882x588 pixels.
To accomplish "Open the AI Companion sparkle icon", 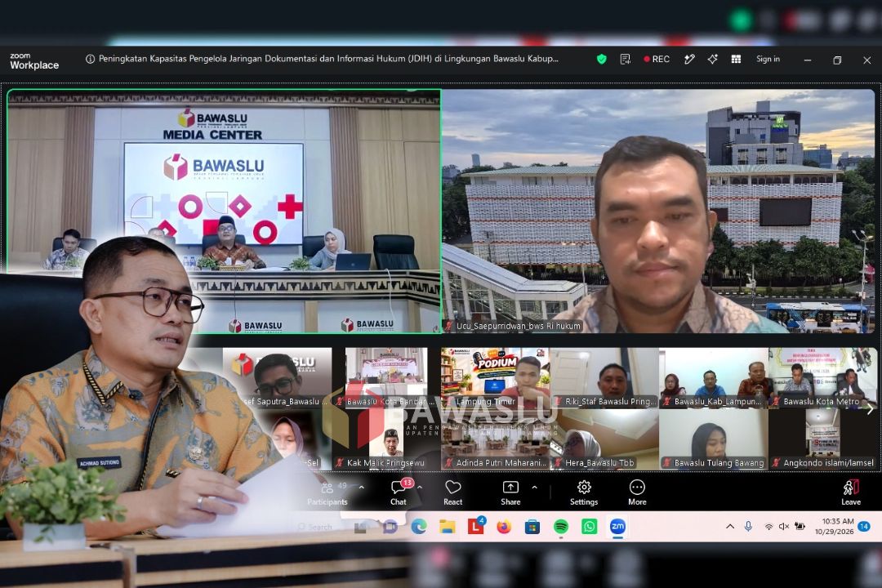I will point(713,59).
